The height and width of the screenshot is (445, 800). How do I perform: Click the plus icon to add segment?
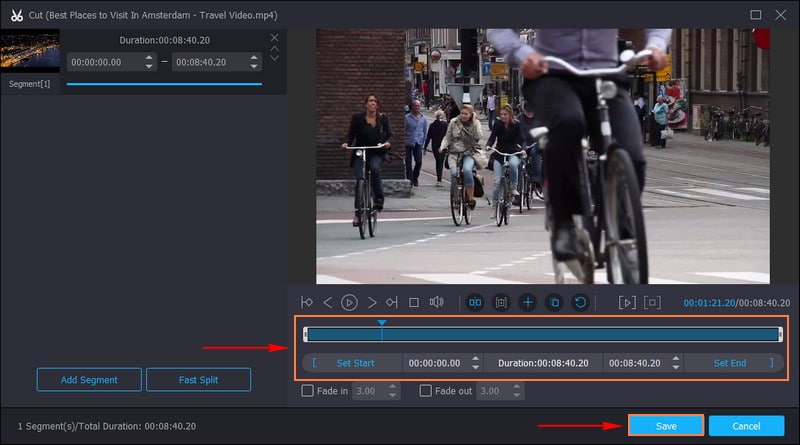(528, 302)
